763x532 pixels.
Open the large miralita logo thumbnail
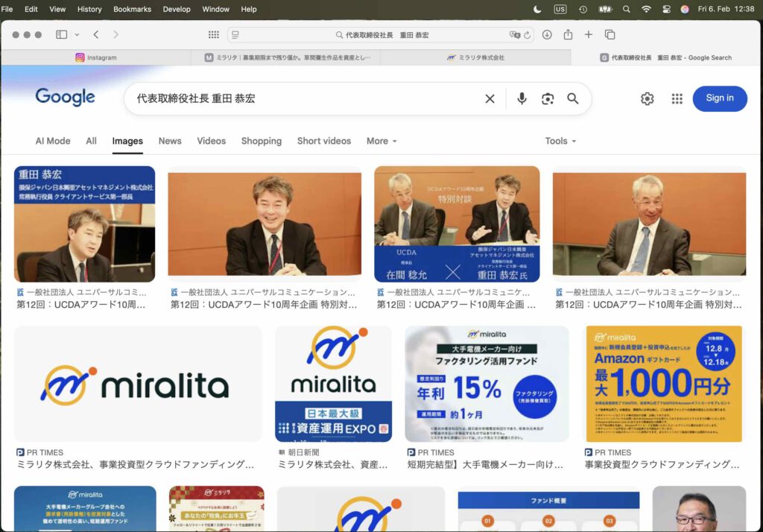pyautogui.click(x=138, y=384)
